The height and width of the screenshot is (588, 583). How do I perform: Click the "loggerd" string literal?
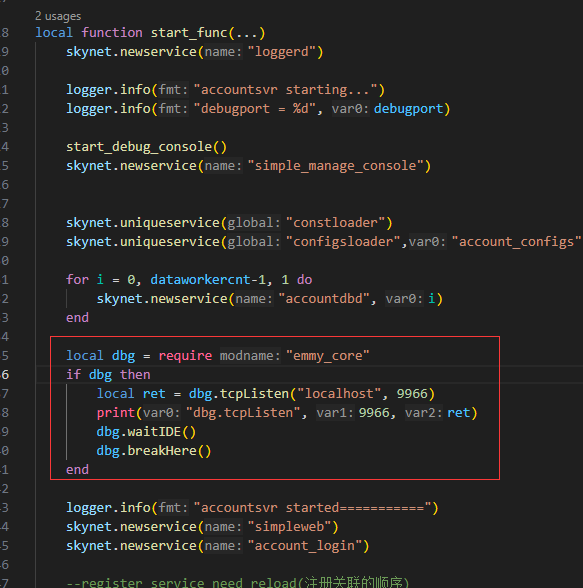(x=282, y=52)
